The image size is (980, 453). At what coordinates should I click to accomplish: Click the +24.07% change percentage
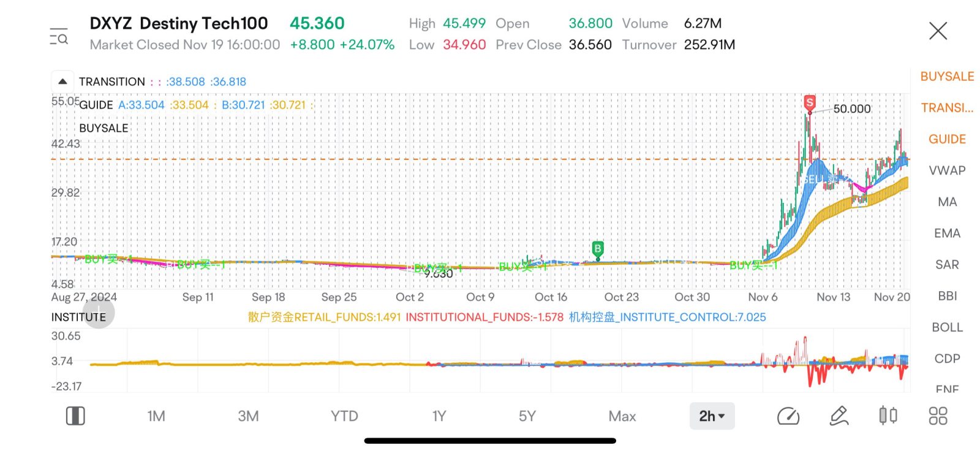(367, 45)
